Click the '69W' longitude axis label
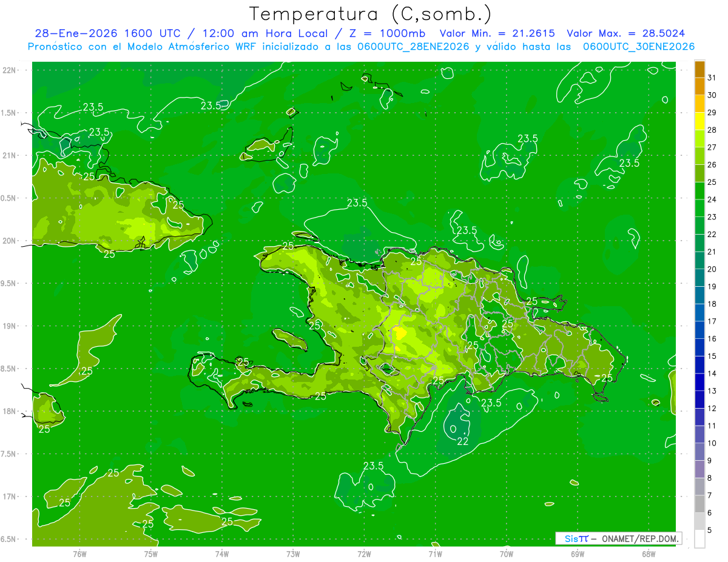This screenshot has width=728, height=562. (578, 554)
